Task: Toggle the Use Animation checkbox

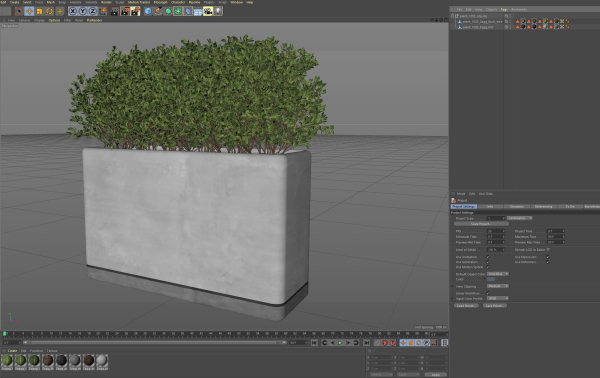Action: tap(488, 257)
